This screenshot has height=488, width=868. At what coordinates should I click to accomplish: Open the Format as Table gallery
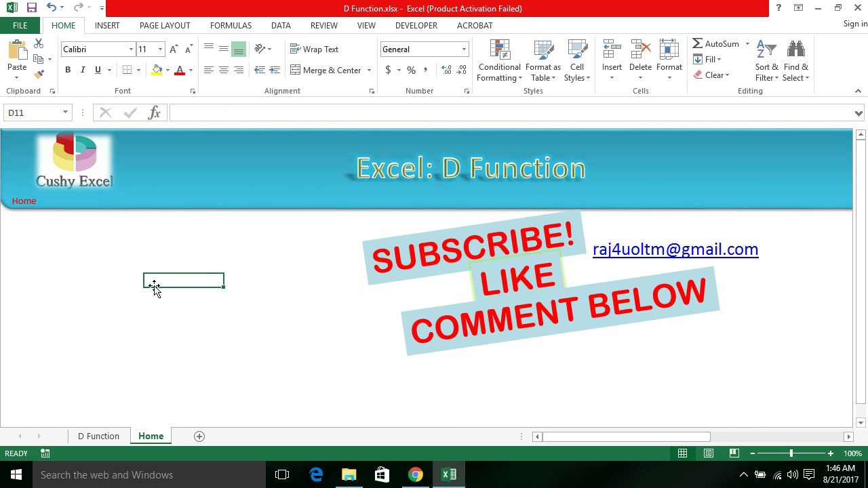click(543, 61)
